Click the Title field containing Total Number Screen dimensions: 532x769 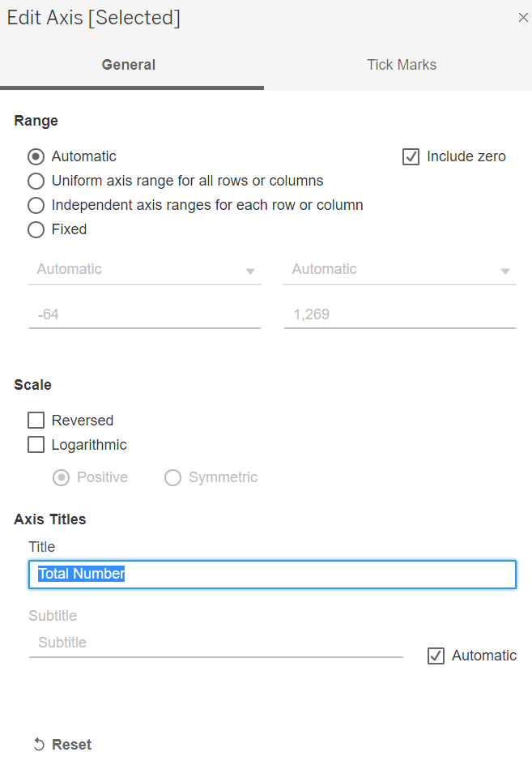point(272,574)
